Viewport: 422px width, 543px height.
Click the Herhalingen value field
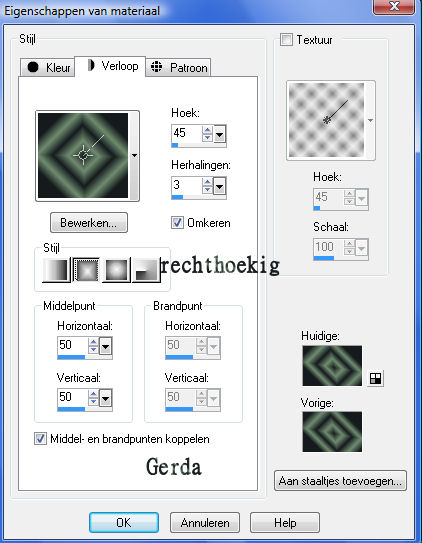(x=187, y=186)
